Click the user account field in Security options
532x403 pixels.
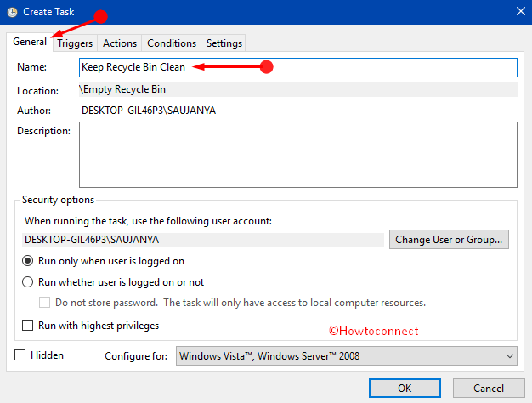click(x=203, y=240)
